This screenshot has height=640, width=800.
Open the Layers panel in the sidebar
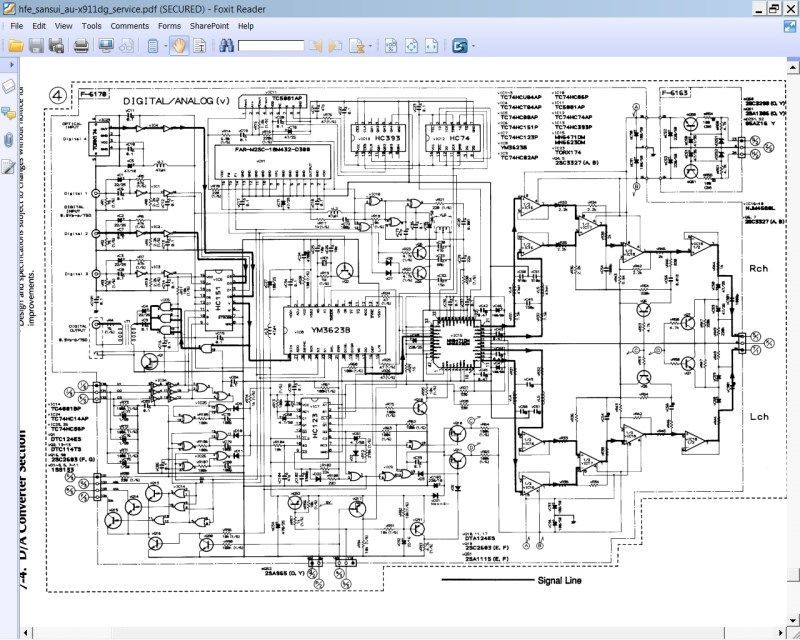9,86
